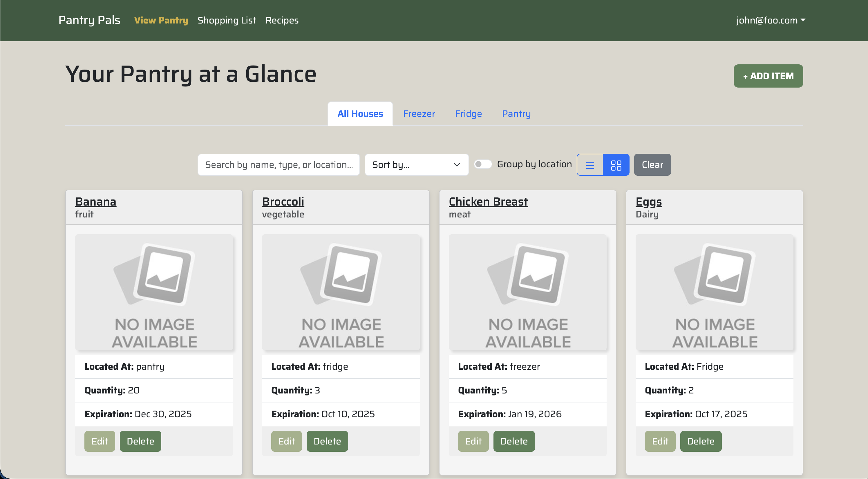The image size is (868, 479).
Task: Delete the Broccoli item
Action: coord(327,441)
